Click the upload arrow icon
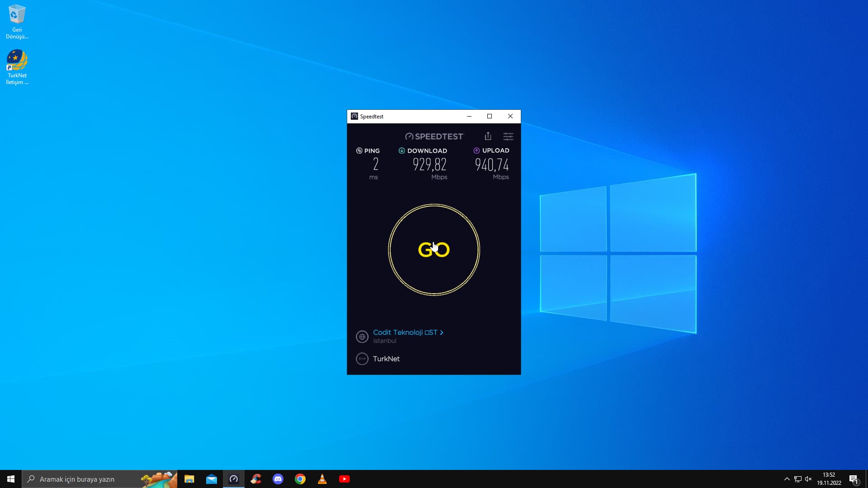 (476, 150)
